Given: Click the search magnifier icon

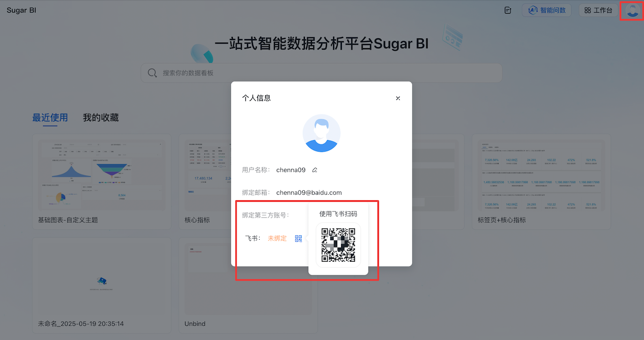Looking at the screenshot, I should [152, 73].
